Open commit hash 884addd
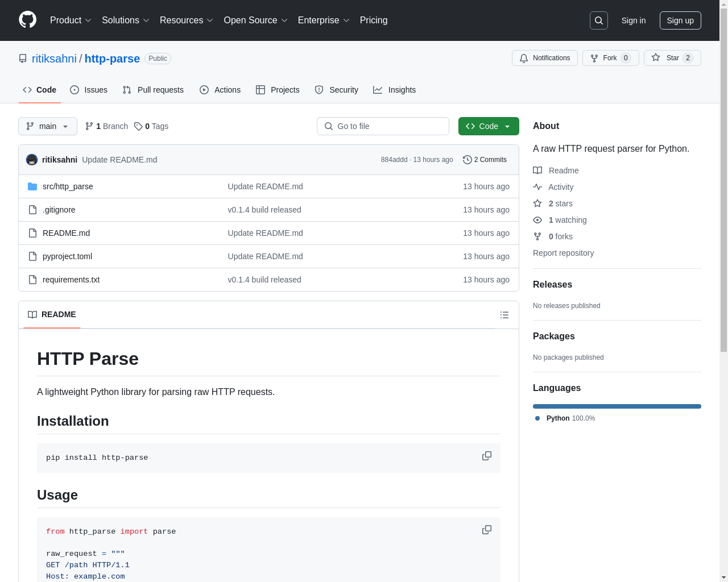 pos(394,160)
